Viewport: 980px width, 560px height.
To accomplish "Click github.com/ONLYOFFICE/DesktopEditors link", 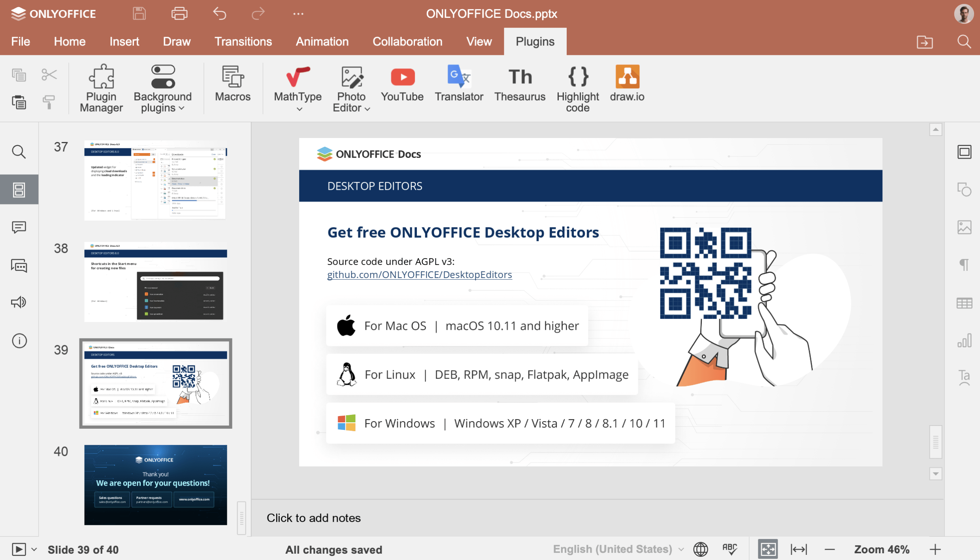I will click(419, 274).
